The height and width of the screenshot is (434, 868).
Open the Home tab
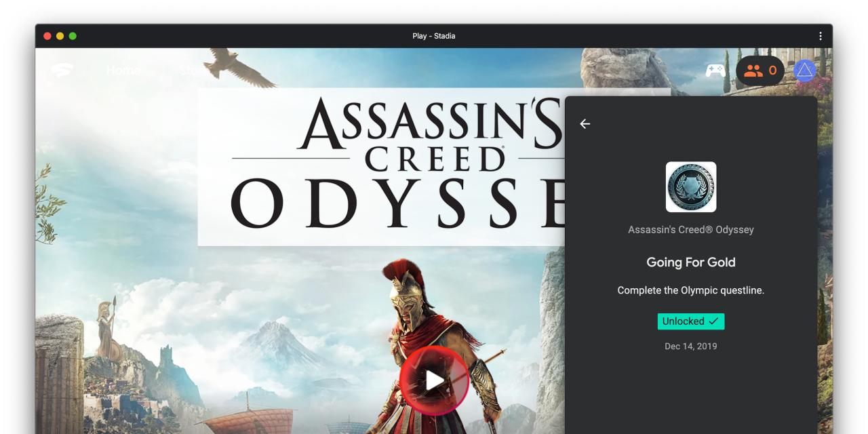[123, 71]
